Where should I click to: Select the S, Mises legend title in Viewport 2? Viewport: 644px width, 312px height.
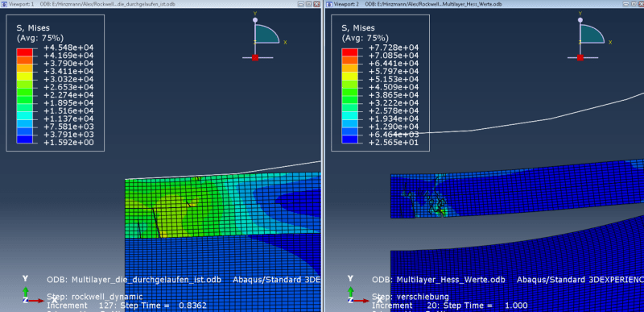click(358, 28)
